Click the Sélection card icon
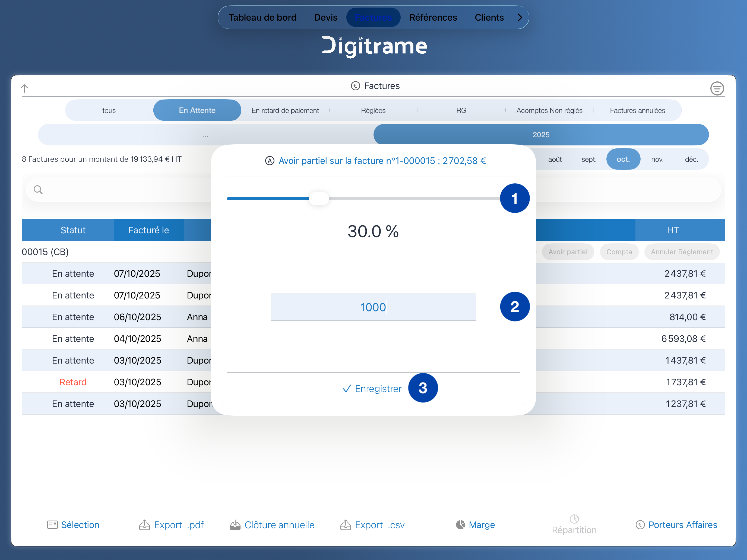This screenshot has height=560, width=747. [x=52, y=524]
